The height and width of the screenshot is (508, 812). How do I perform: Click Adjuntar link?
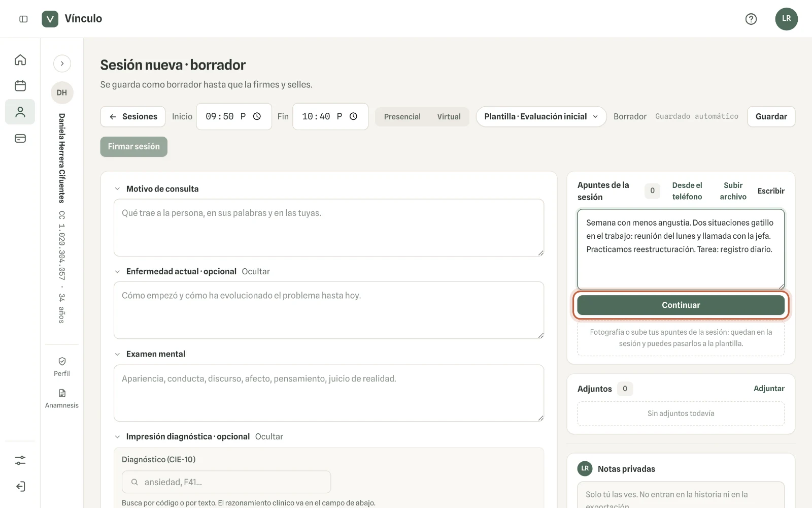(x=769, y=389)
